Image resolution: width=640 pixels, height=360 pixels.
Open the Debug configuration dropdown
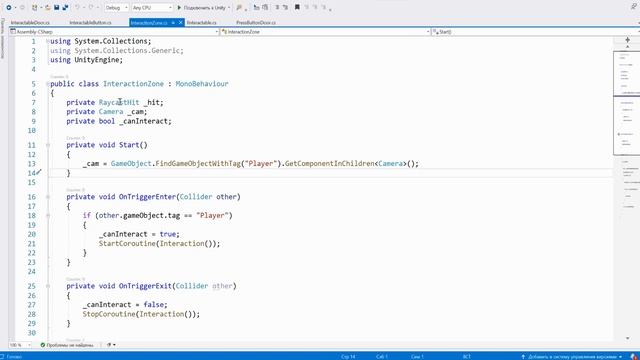pyautogui.click(x=116, y=7)
